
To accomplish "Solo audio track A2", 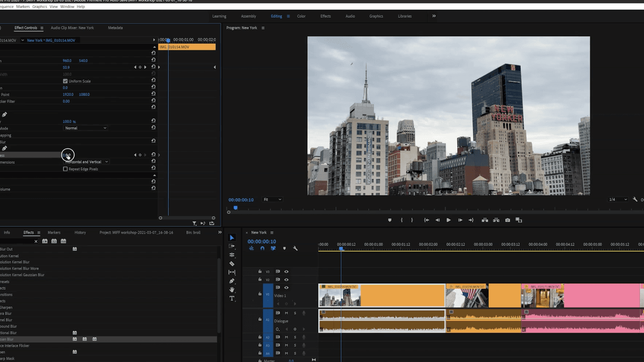I will click(295, 337).
